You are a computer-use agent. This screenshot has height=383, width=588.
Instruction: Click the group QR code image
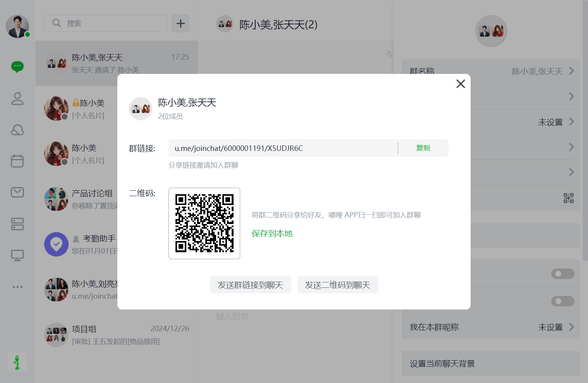(204, 223)
